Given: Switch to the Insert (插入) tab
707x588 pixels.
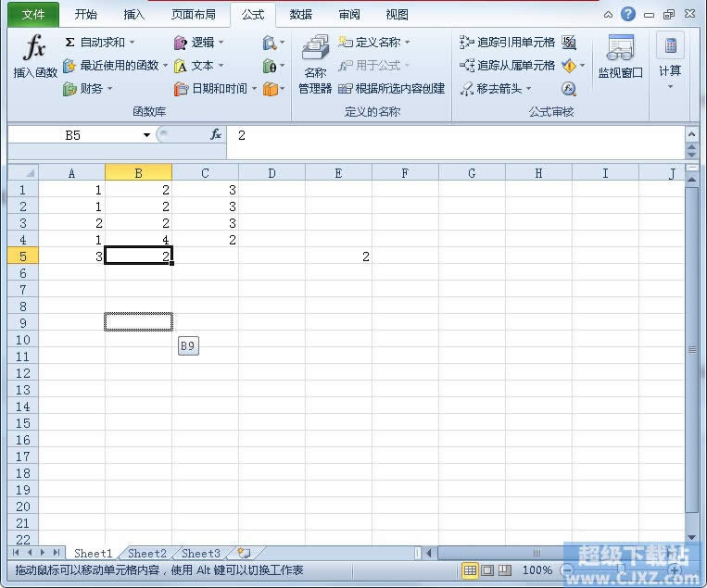Looking at the screenshot, I should [134, 15].
